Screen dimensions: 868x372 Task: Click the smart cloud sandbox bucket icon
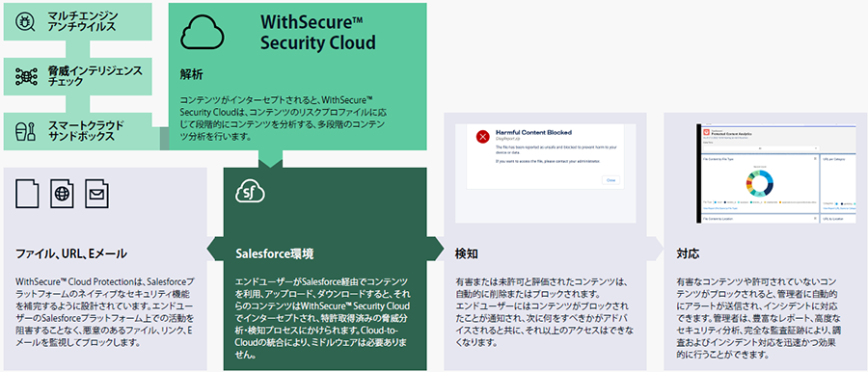click(x=25, y=131)
